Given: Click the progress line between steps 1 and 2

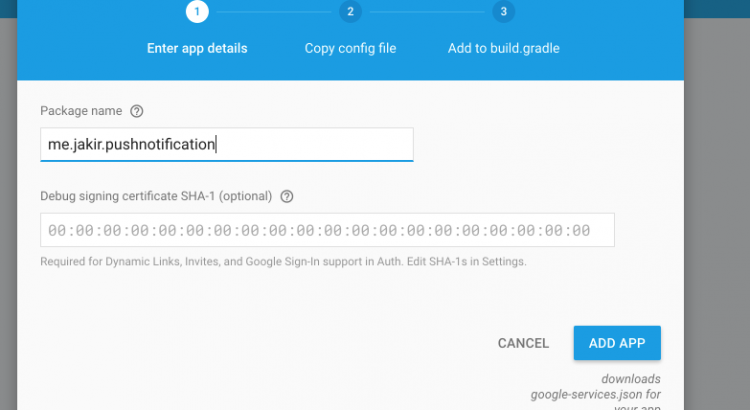Looking at the screenshot, I should click(x=272, y=12).
